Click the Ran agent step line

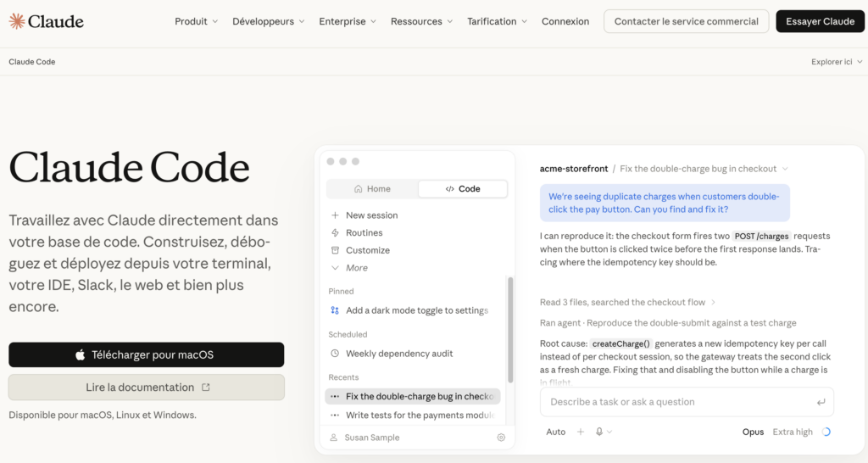[668, 323]
